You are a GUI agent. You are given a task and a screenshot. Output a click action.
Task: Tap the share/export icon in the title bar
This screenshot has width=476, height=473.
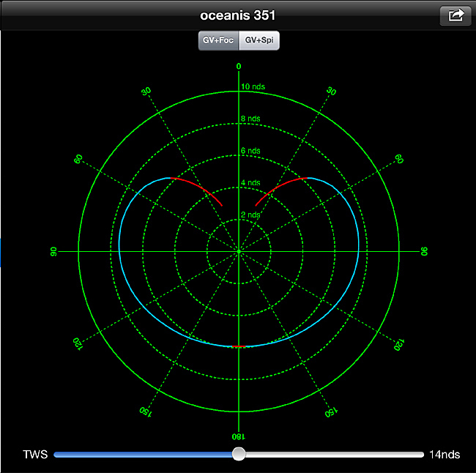(455, 15)
